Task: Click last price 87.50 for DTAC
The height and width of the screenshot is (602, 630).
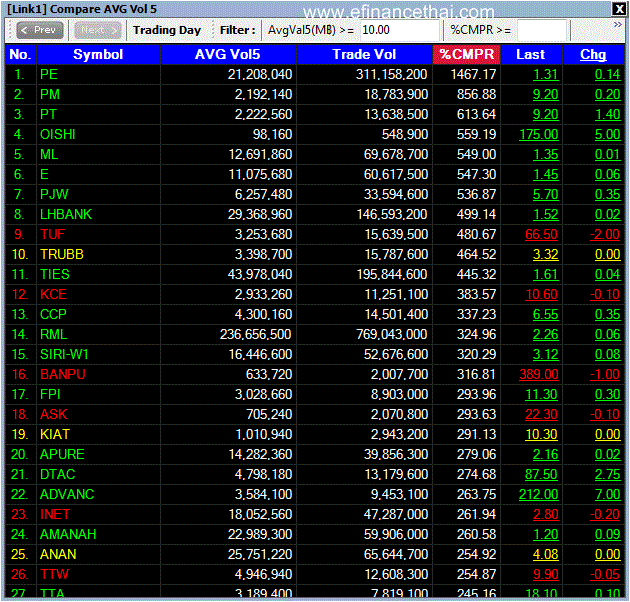Action: pyautogui.click(x=542, y=475)
